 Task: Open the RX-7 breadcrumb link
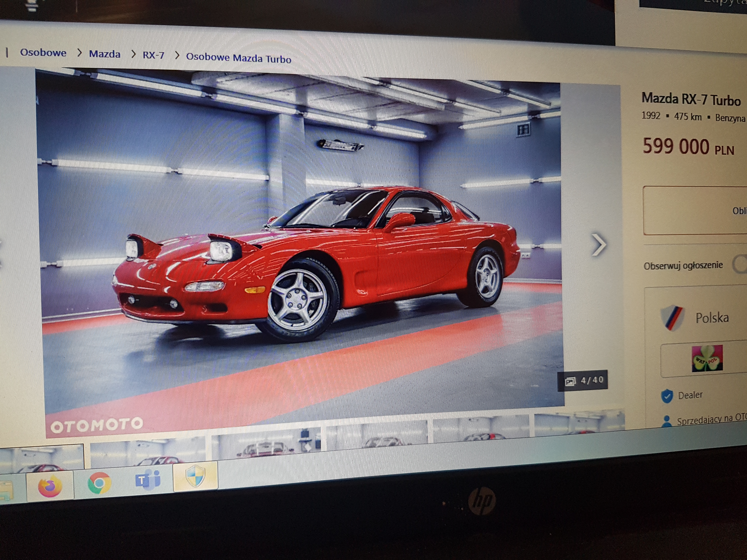pos(154,55)
